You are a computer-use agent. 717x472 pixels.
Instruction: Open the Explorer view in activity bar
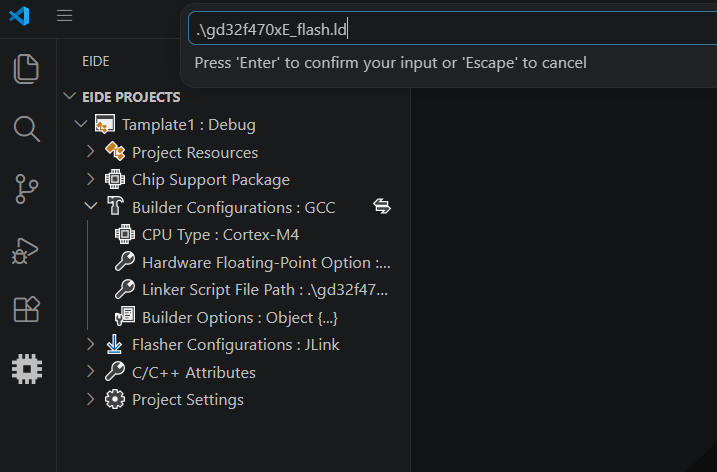(x=27, y=69)
